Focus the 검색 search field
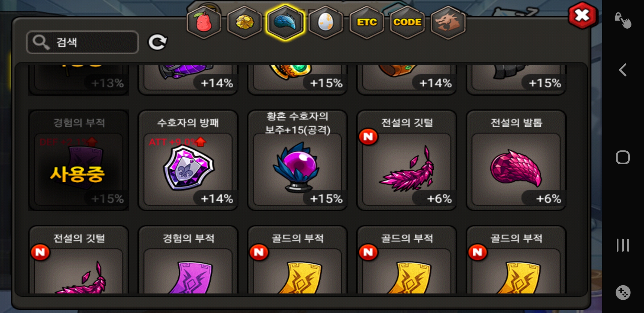This screenshot has height=313, width=644. 82,42
